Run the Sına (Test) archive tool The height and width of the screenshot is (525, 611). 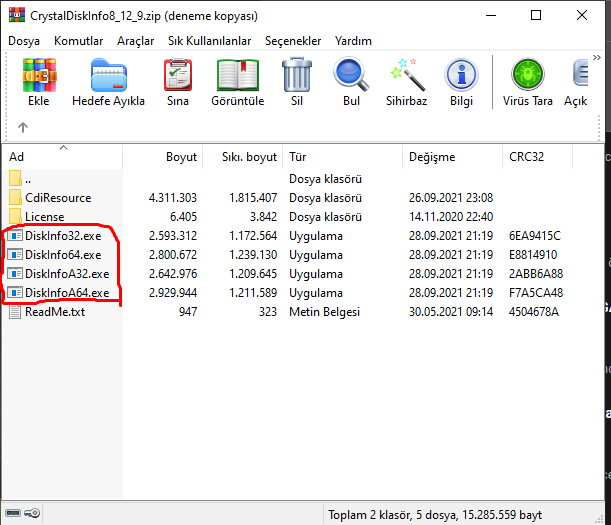(178, 75)
